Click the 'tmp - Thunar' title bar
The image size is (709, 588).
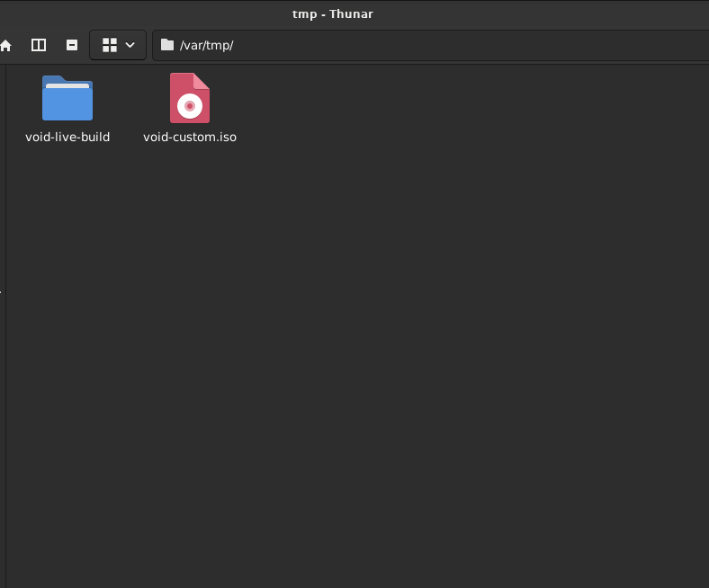333,13
